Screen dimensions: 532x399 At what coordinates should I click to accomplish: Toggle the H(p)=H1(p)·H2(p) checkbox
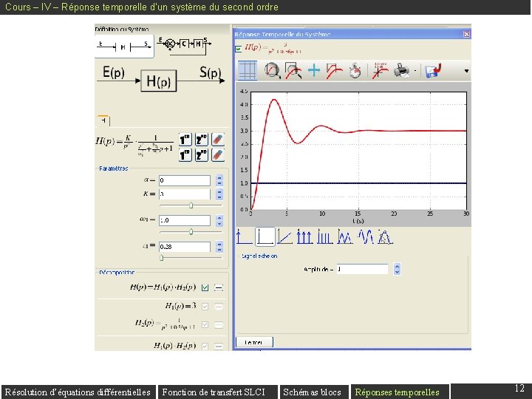[x=205, y=287]
